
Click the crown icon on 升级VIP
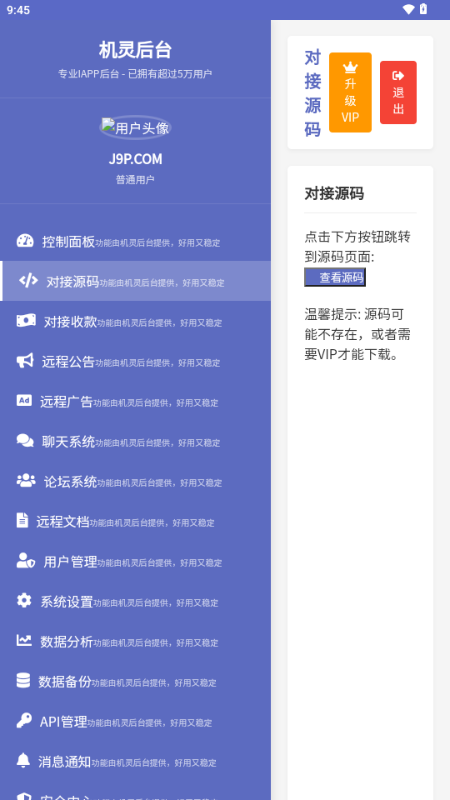click(350, 67)
